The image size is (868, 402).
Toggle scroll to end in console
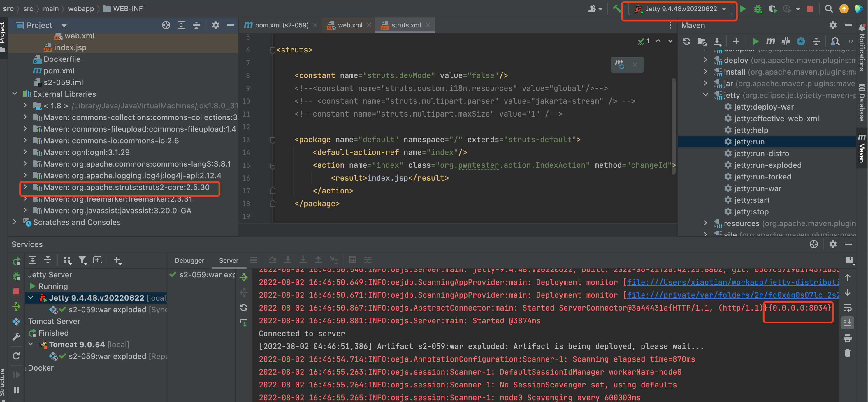847,323
